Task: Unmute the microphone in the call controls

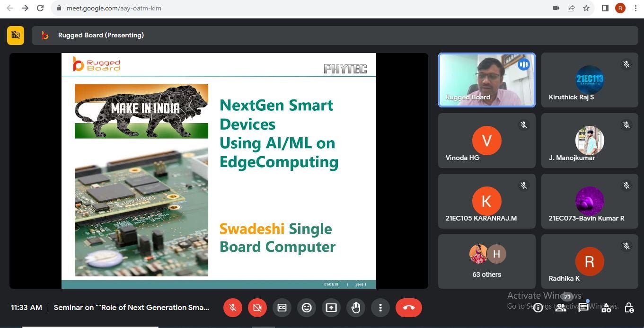Action: click(233, 308)
